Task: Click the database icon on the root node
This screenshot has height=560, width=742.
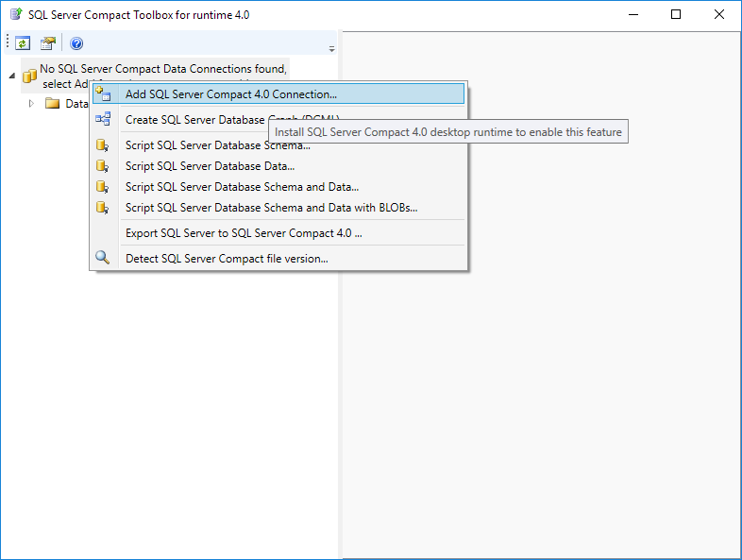Action: [x=29, y=76]
